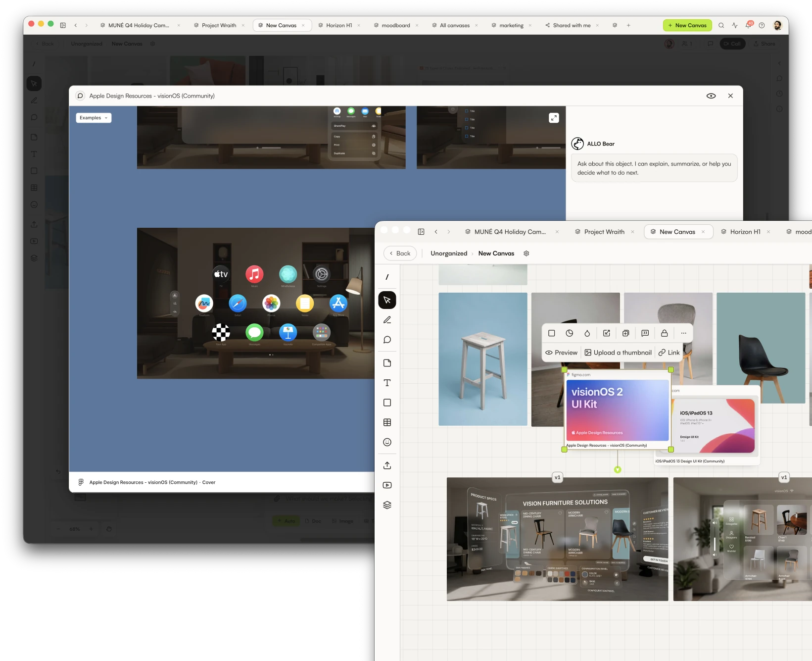Click Upload a thumbnail
The height and width of the screenshot is (661, 812).
point(618,353)
